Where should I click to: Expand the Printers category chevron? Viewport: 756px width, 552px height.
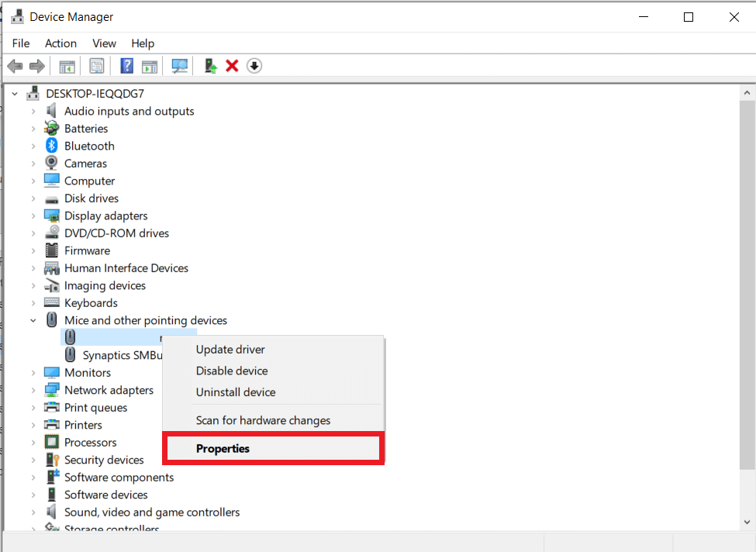(x=33, y=425)
